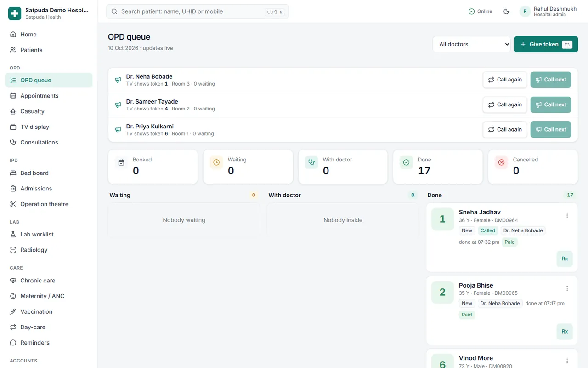The width and height of the screenshot is (588, 368).
Task: Click the Bed board icon
Action: tap(13, 173)
